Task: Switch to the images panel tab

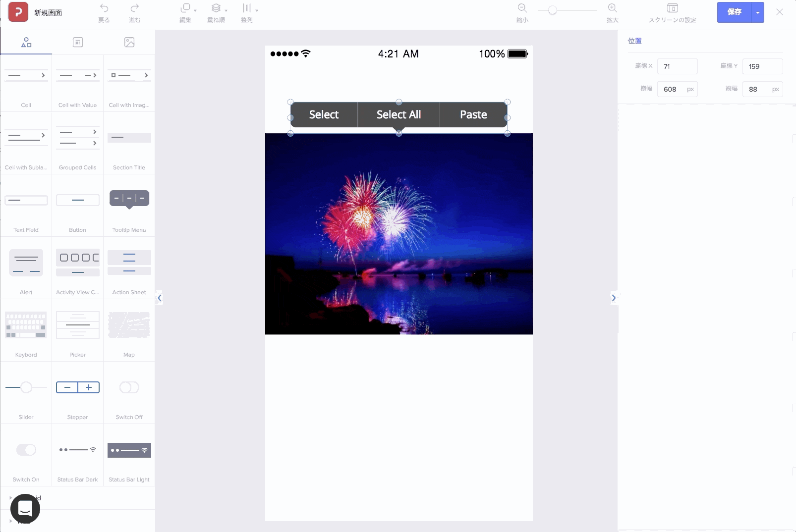Action: pyautogui.click(x=129, y=42)
